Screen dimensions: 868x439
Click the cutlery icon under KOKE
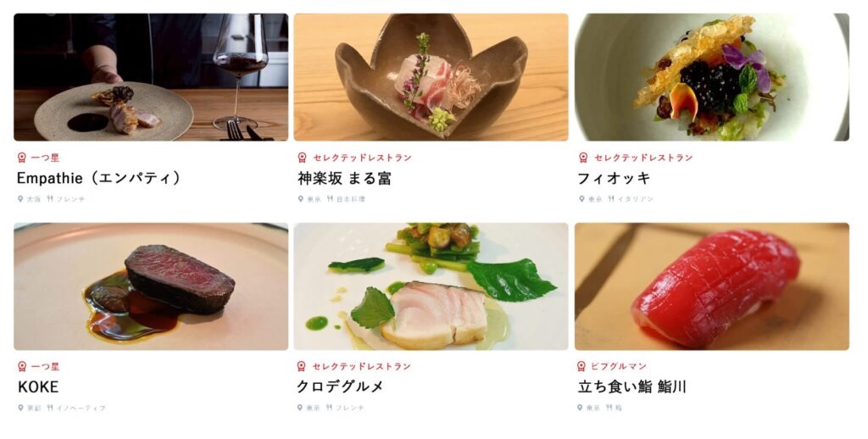pyautogui.click(x=50, y=408)
